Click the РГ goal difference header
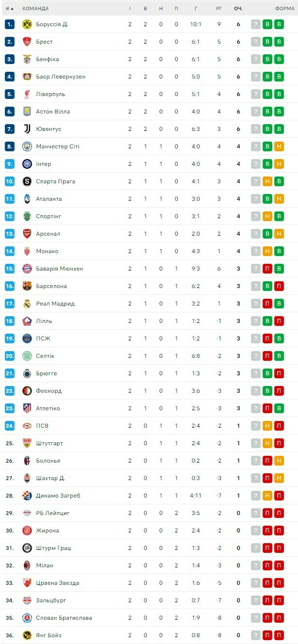This screenshot has width=298, height=644. tap(219, 8)
